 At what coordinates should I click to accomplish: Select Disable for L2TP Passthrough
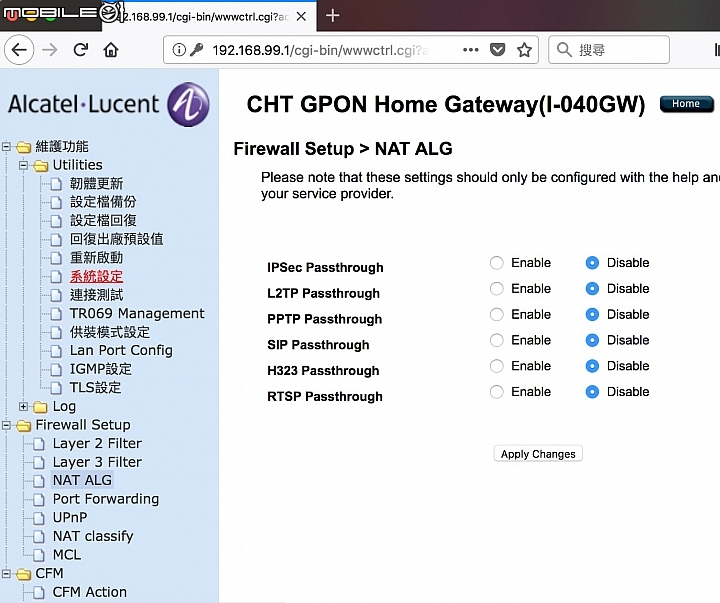pyautogui.click(x=592, y=288)
